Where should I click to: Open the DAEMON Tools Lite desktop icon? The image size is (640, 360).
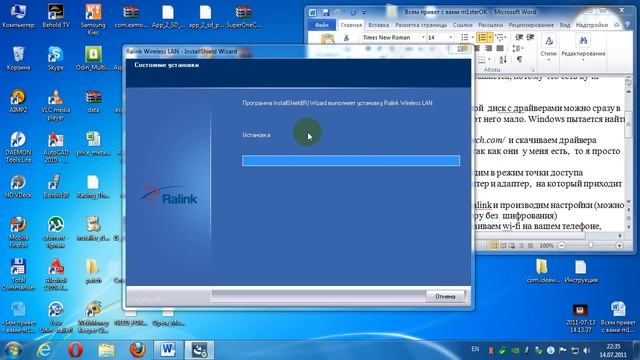click(x=18, y=147)
